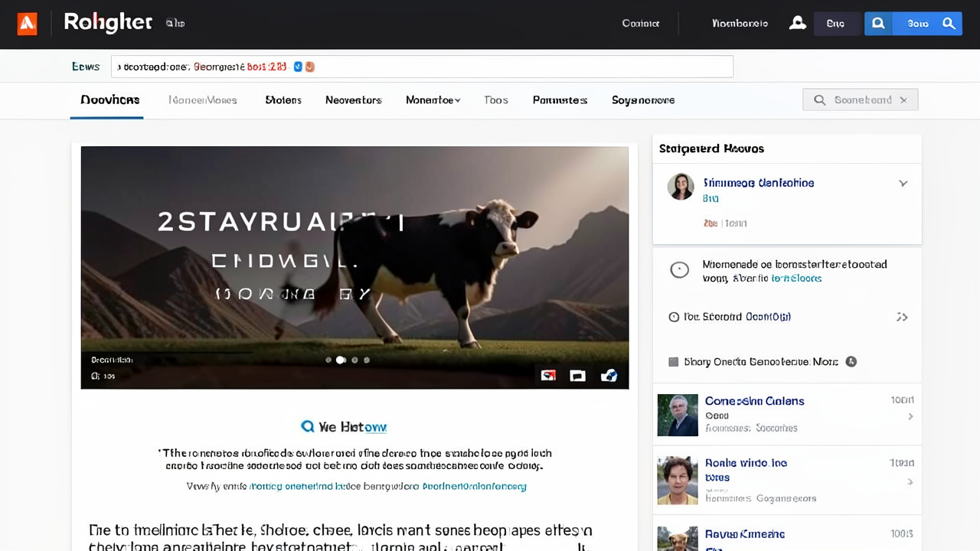The image size is (980, 551).
Task: Open the chevron on the "Conecsinn Colens" row
Action: [910, 416]
